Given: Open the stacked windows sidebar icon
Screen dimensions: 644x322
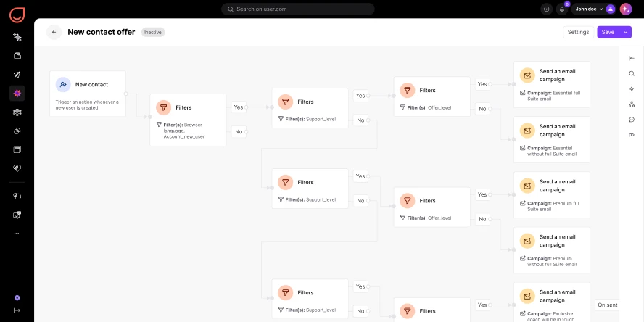Looking at the screenshot, I should pyautogui.click(x=17, y=149).
